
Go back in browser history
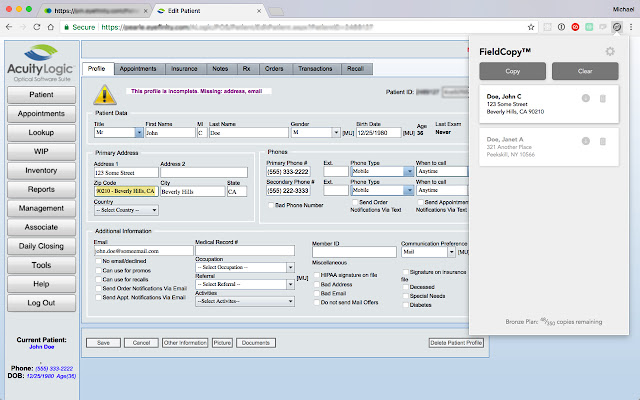pos(9,27)
